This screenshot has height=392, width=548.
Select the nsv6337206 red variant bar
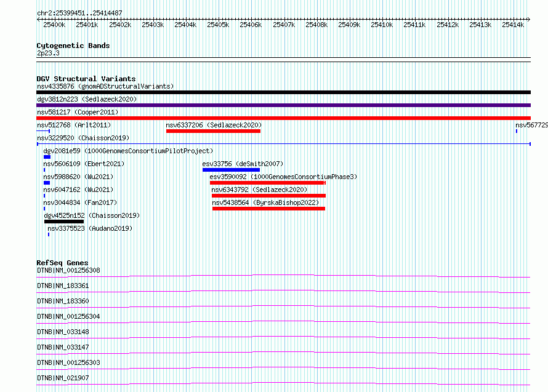(x=213, y=131)
